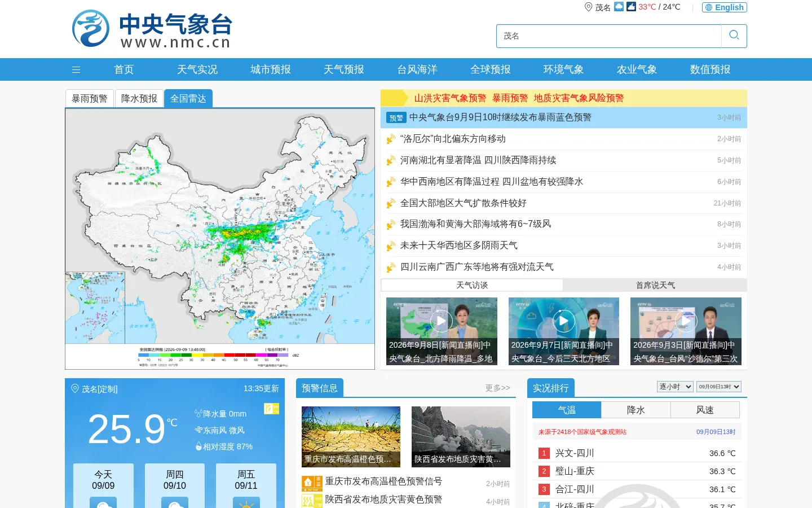
Task: Click the yellow warning badge in the weather card
Action: [272, 408]
